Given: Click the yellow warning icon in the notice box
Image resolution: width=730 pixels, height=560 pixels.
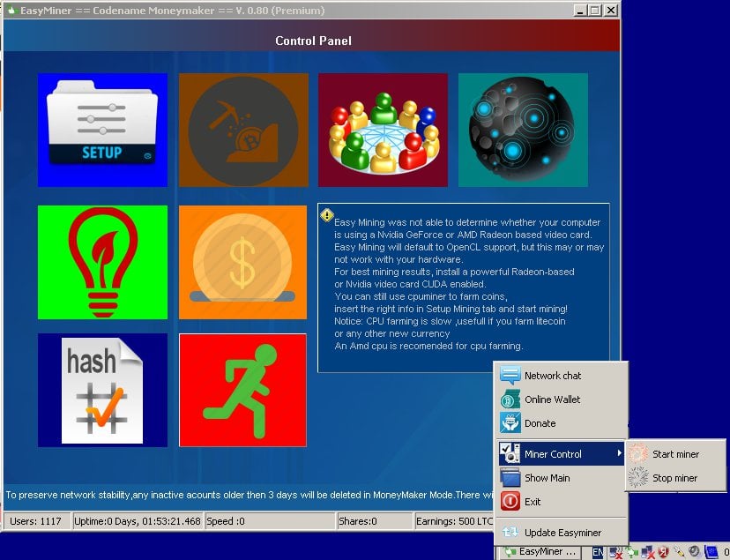Looking at the screenshot, I should pyautogui.click(x=327, y=215).
